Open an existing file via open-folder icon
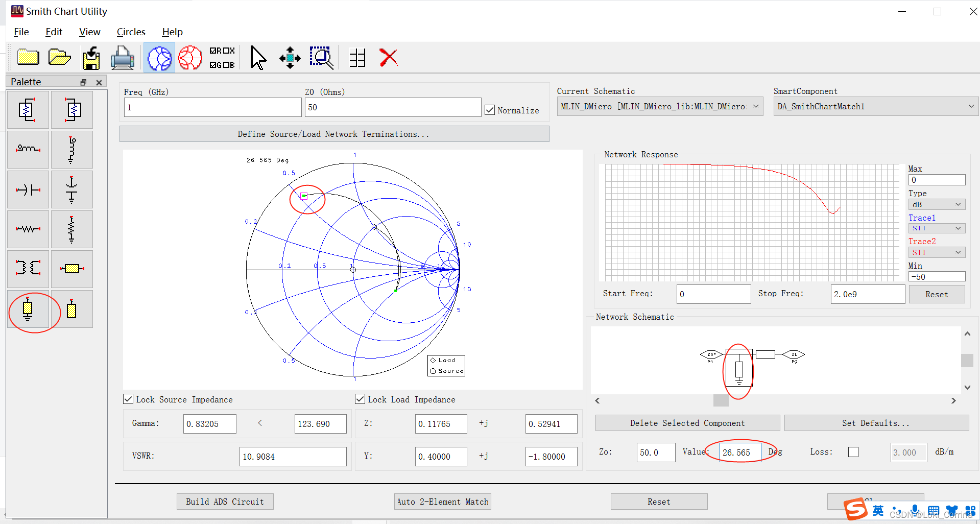 coord(59,57)
